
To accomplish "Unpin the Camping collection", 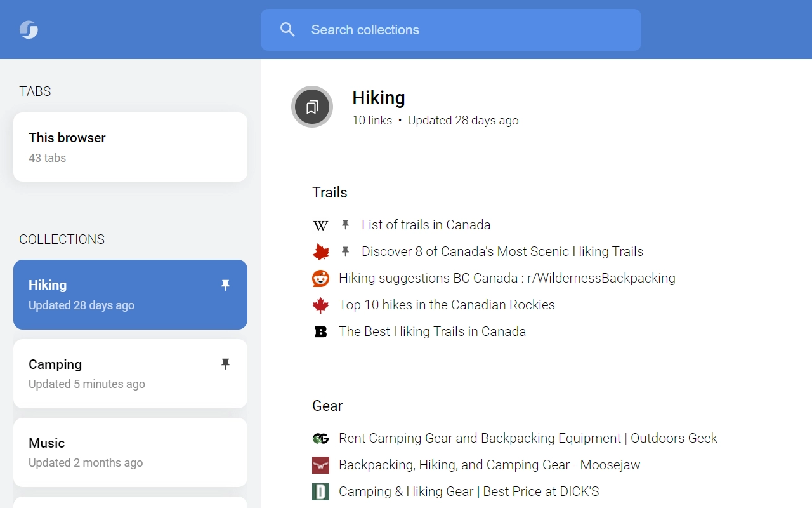I will (x=225, y=363).
